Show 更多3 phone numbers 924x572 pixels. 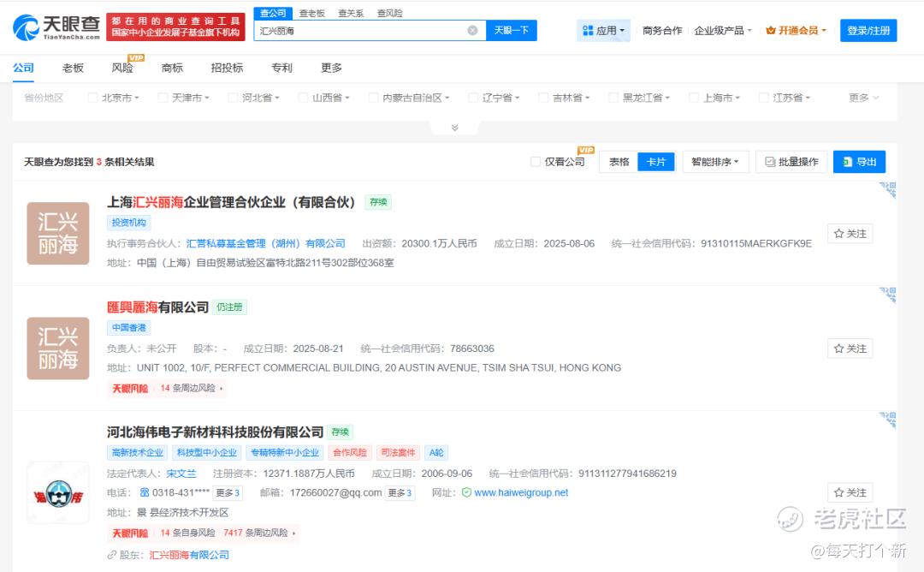tap(228, 493)
